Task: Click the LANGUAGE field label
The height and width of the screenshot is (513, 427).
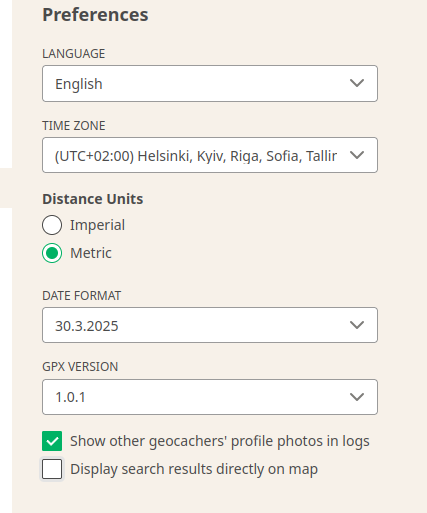Action: pos(74,54)
